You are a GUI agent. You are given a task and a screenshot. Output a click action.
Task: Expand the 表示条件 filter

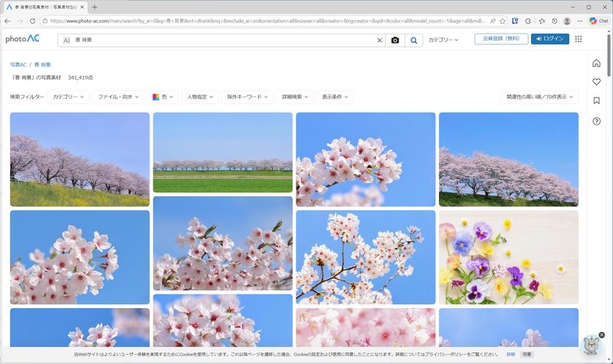tap(335, 97)
